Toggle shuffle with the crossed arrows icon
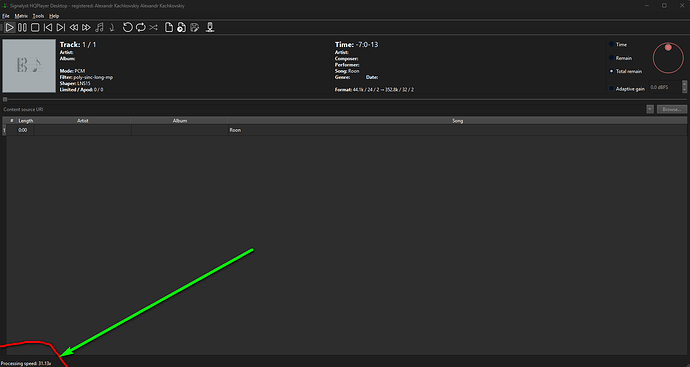This screenshot has height=367, width=690. [153, 28]
